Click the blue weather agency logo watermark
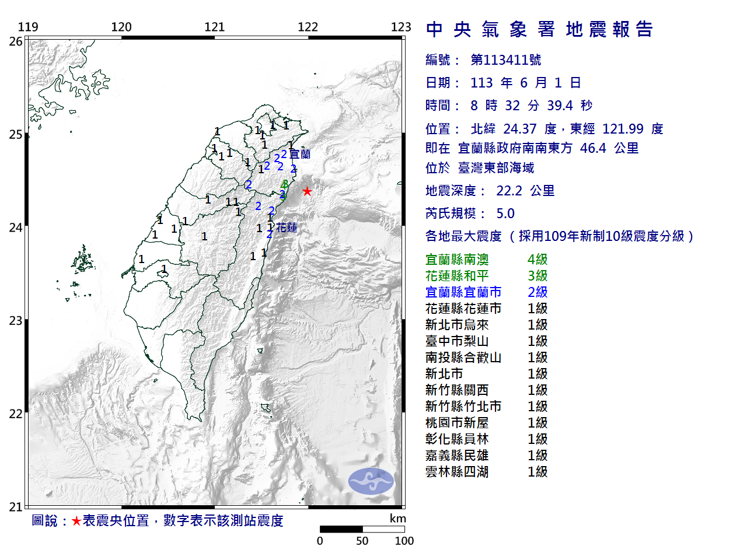Screen dimensions: 747x560 coord(371,481)
